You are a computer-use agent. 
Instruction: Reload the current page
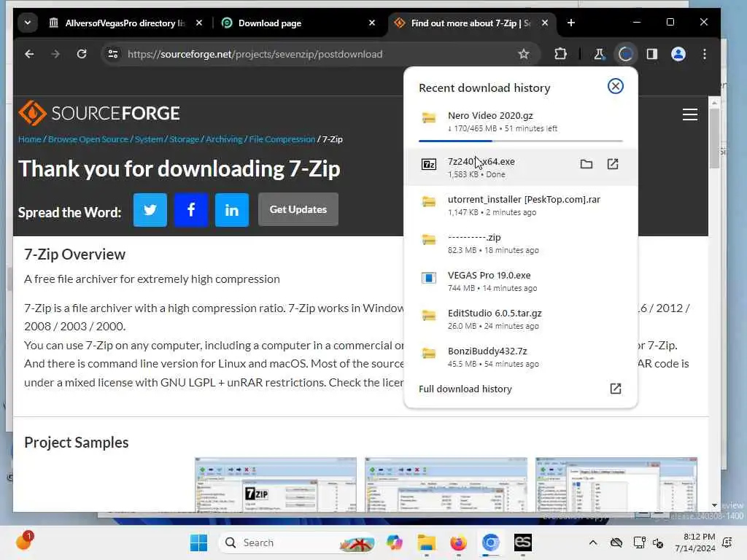[82, 54]
